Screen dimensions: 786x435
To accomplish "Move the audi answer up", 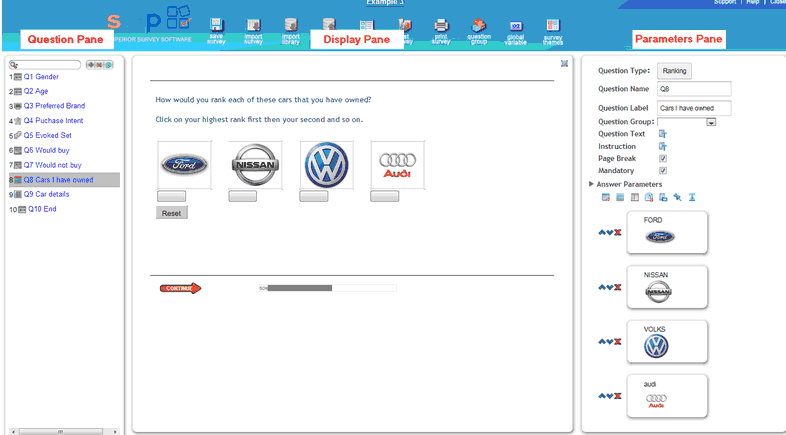I will [x=602, y=396].
